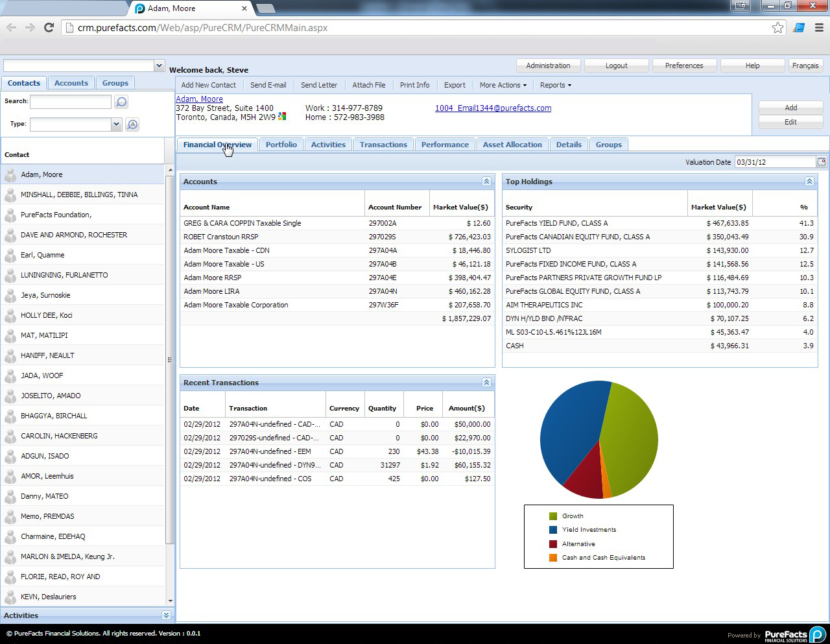
Task: Click Export in the toolbar
Action: 455,85
